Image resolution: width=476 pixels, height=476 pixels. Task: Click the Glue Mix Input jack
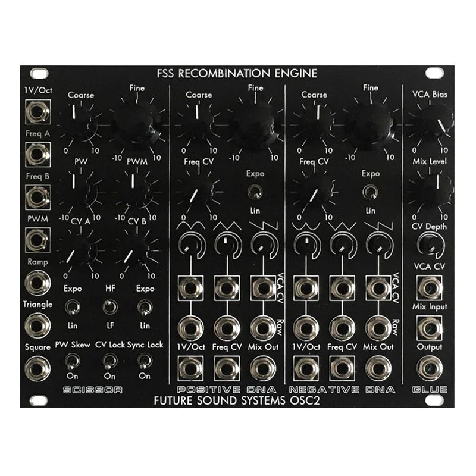coord(429,328)
